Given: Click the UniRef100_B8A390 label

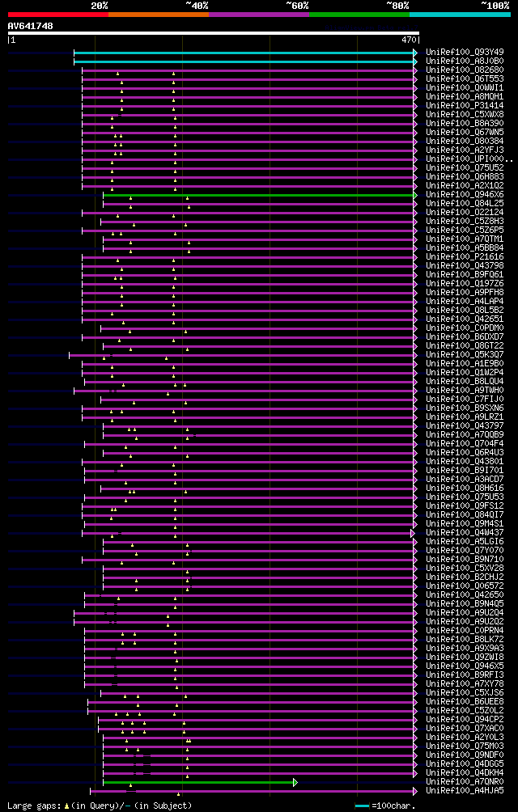Looking at the screenshot, I should (465, 124).
